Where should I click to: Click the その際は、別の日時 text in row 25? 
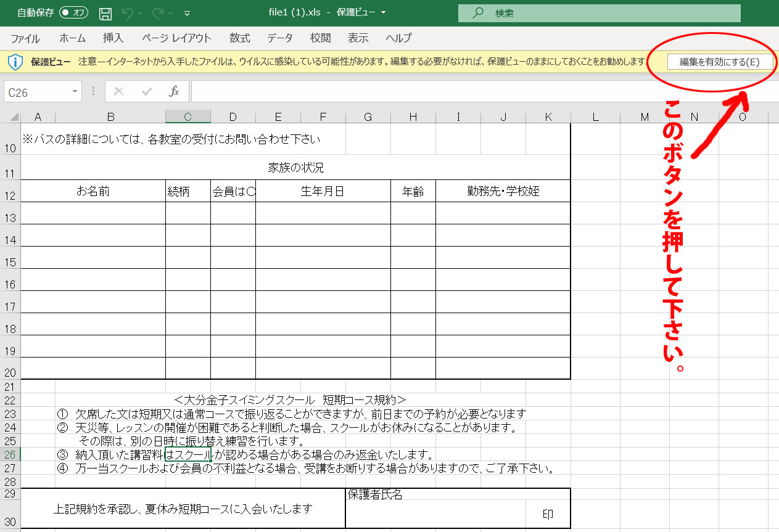(x=192, y=441)
